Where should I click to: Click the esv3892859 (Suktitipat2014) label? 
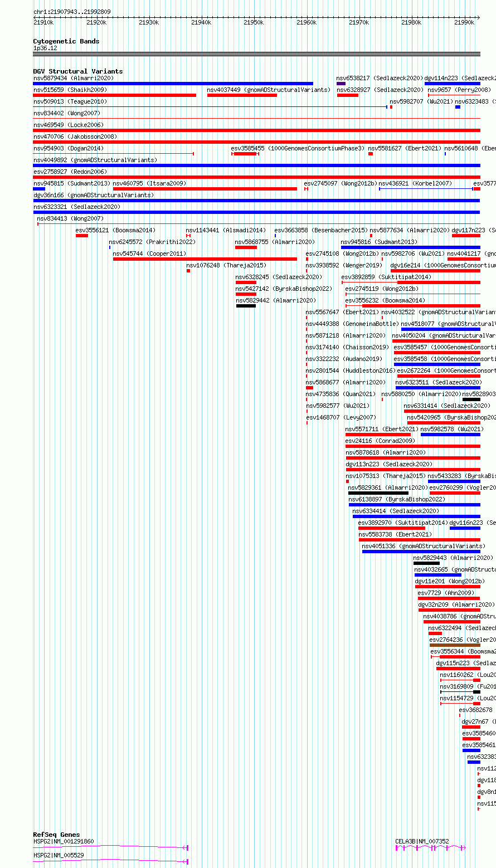tap(386, 277)
